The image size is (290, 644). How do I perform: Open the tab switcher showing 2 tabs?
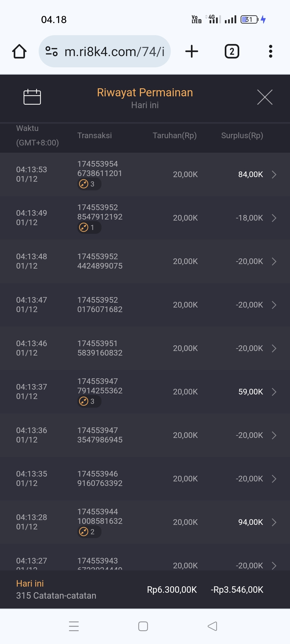tap(232, 51)
